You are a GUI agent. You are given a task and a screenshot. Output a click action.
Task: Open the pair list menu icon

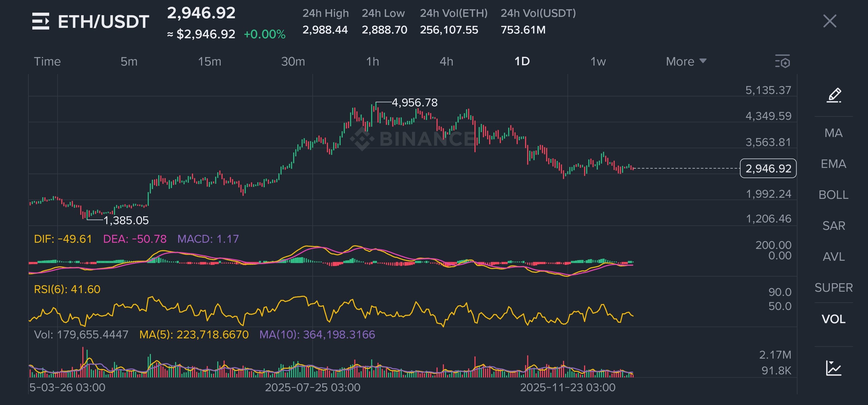click(40, 21)
